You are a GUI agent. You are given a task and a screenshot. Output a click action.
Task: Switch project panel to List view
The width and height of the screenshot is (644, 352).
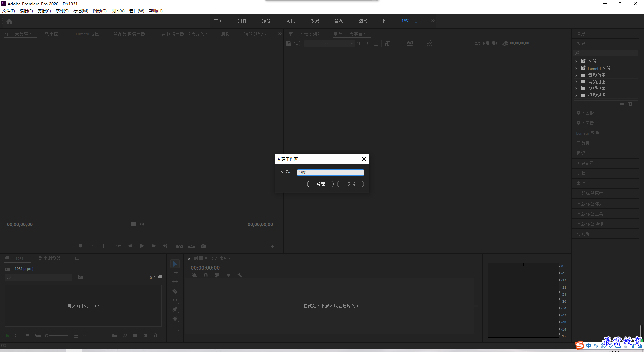click(17, 336)
